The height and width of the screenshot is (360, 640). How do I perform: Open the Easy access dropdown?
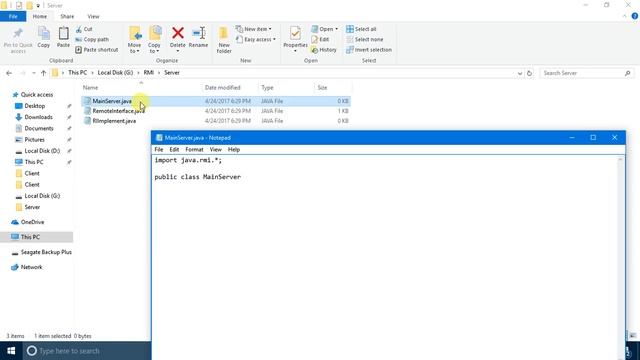tap(256, 39)
